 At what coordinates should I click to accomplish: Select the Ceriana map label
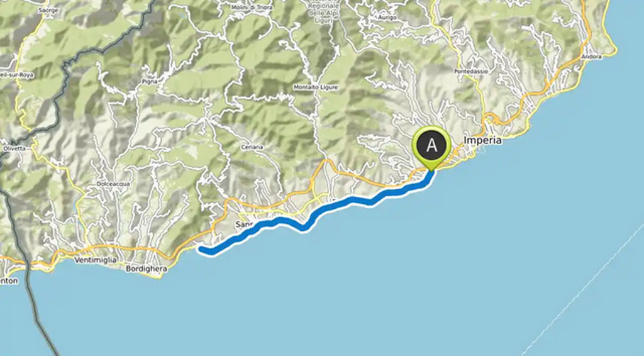[x=252, y=147]
